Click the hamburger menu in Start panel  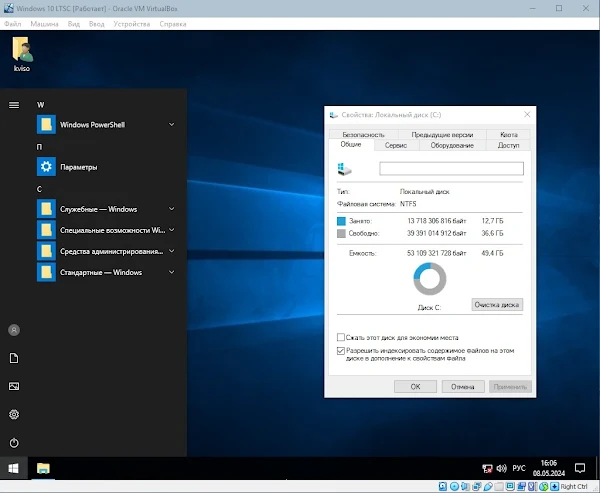point(14,104)
